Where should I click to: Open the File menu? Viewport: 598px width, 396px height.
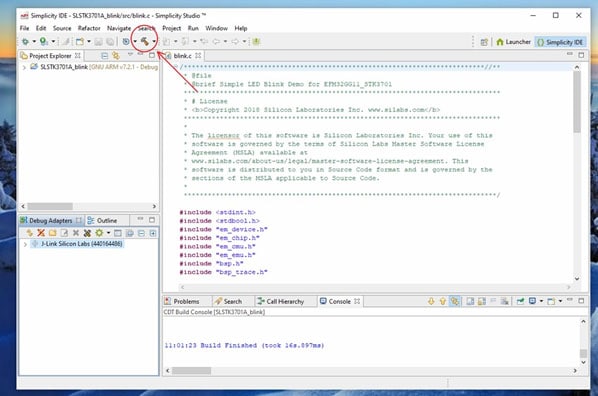[x=24, y=28]
